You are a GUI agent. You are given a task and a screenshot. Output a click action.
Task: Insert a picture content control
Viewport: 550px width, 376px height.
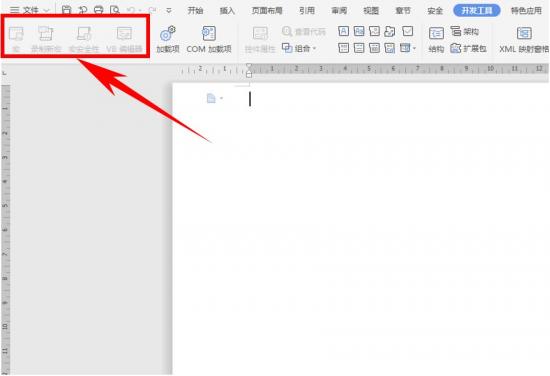click(x=374, y=31)
